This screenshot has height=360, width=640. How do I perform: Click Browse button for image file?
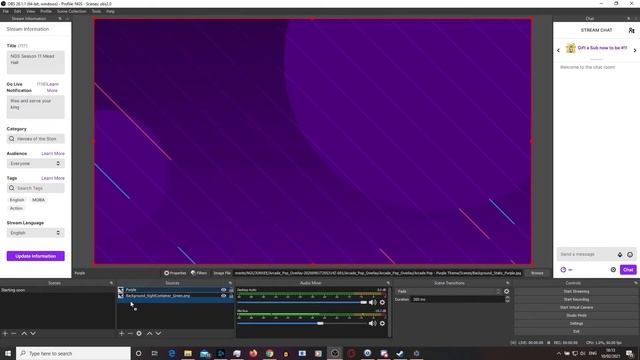pyautogui.click(x=537, y=273)
